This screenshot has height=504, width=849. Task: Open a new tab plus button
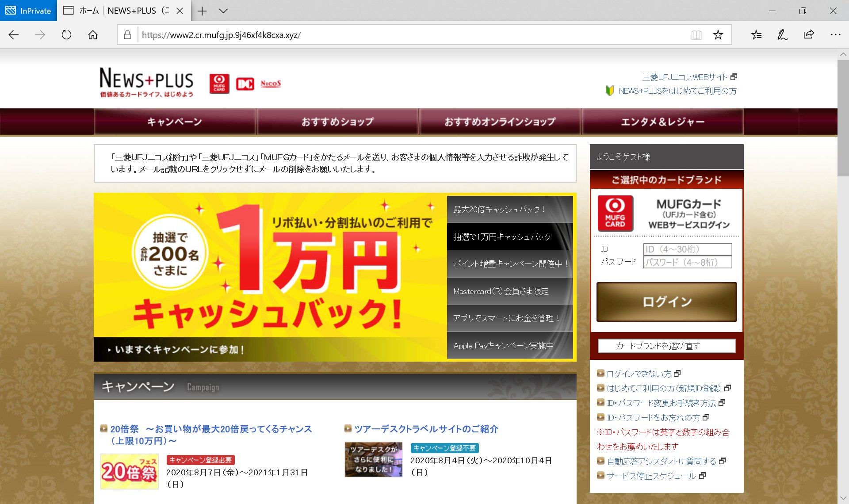point(202,11)
